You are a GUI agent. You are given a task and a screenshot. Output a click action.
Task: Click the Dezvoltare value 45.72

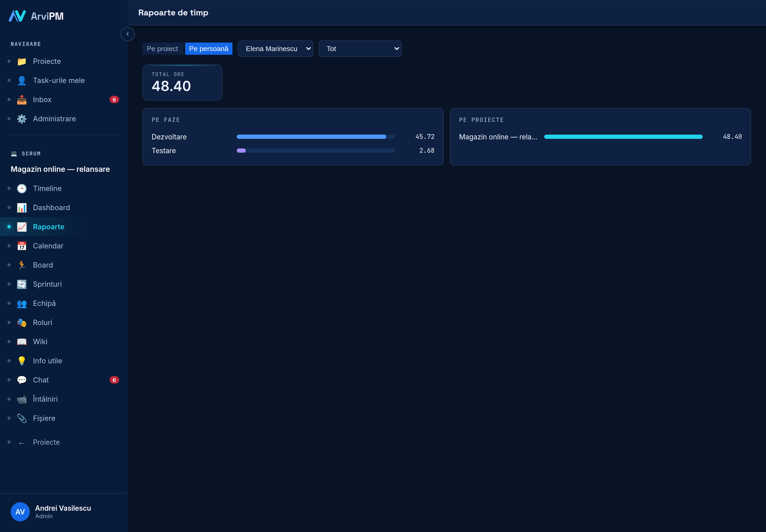point(425,137)
